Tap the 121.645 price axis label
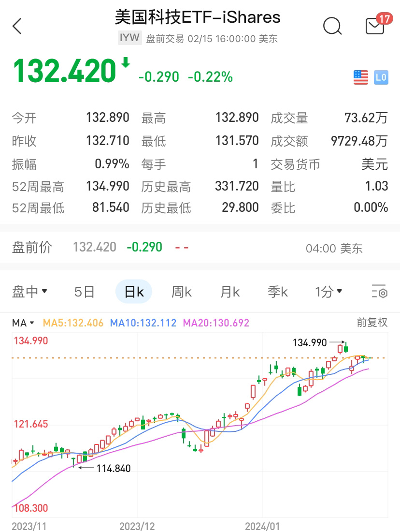The image size is (400, 532). 31,424
